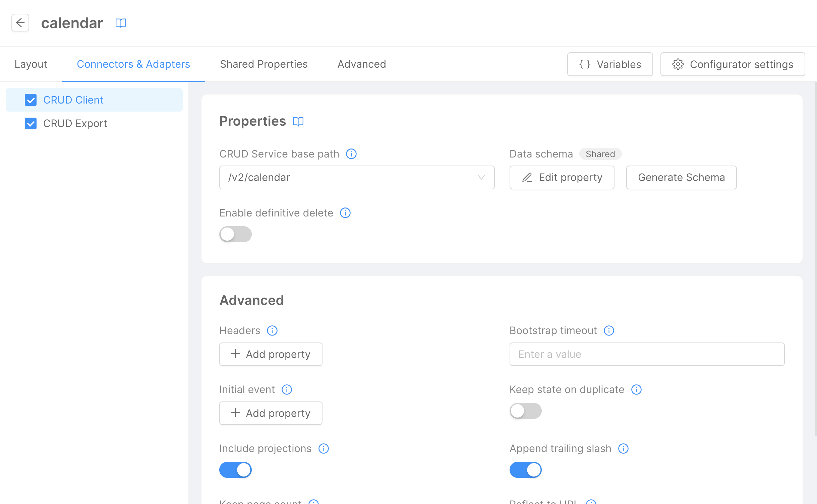Switch to the Shared Properties tab

click(x=264, y=64)
